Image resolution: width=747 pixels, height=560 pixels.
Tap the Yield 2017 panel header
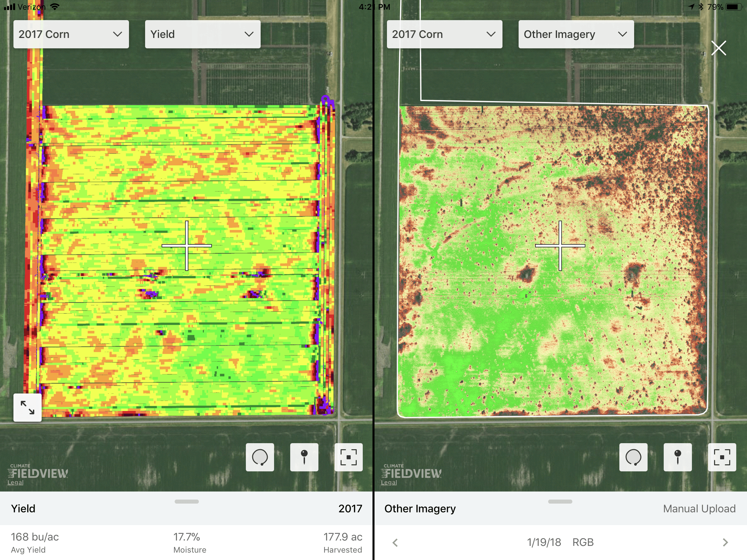[186, 509]
